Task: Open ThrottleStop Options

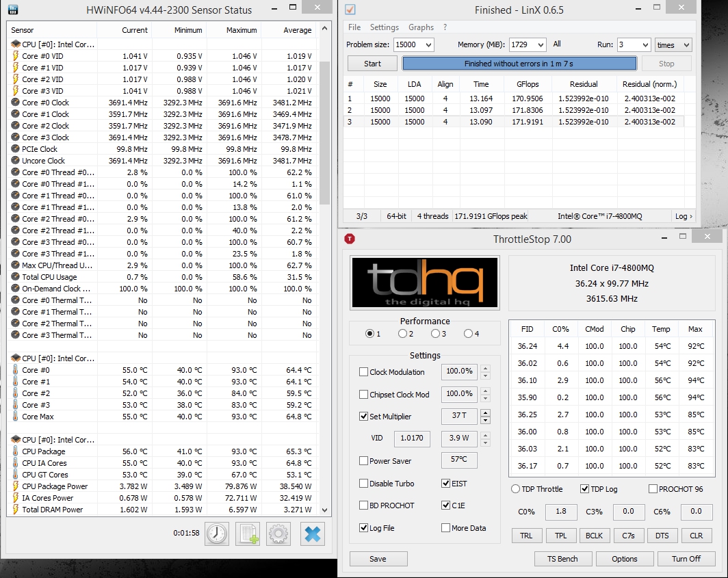Action: tap(625, 558)
